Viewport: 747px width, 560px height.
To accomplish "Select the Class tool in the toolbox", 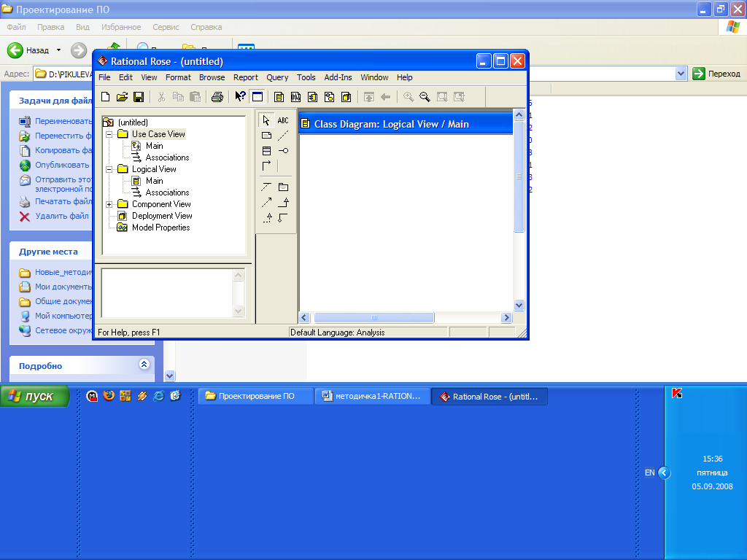I will (x=266, y=150).
